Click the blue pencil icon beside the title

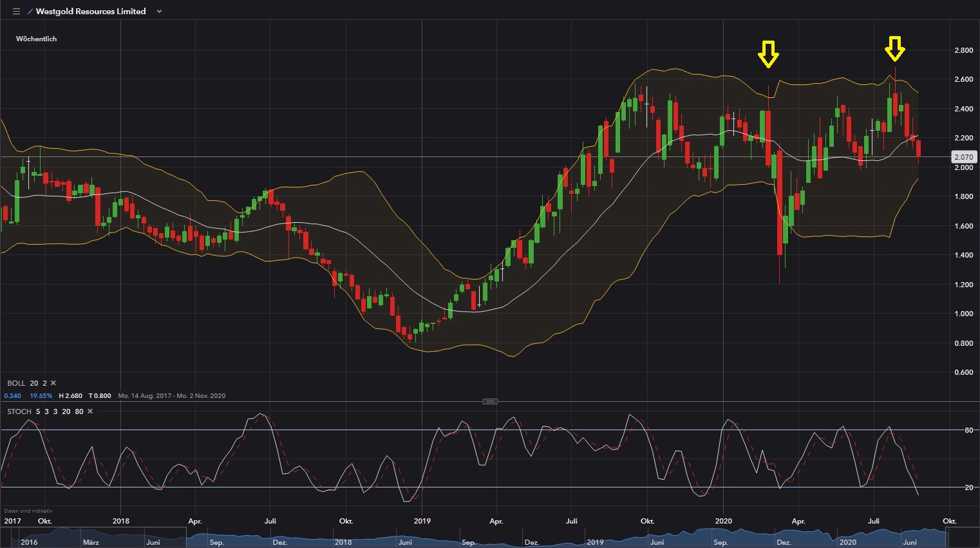pos(30,12)
